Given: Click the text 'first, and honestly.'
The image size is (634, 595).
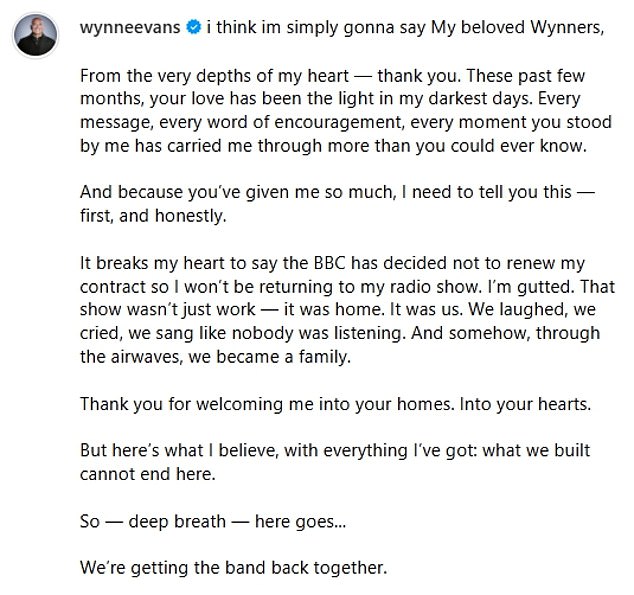Looking at the screenshot, I should point(153,215).
